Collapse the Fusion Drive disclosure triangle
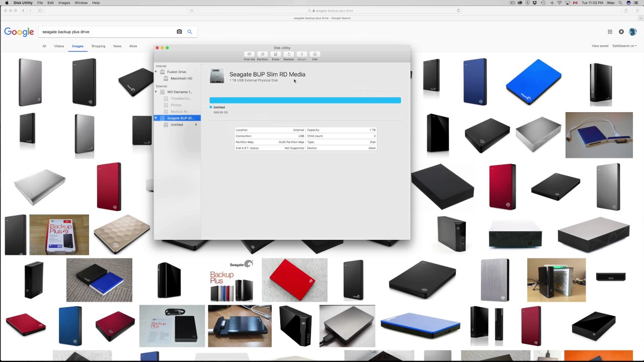 [156, 72]
